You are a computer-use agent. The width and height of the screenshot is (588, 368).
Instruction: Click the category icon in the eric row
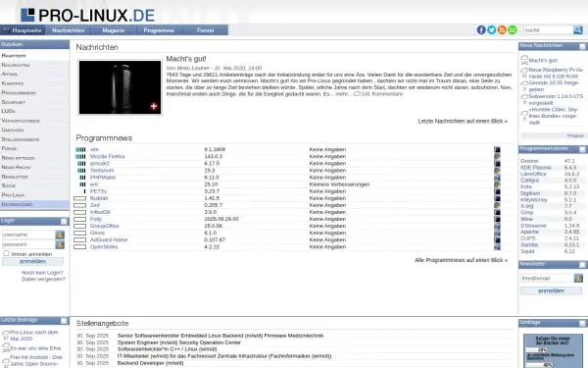click(x=497, y=184)
